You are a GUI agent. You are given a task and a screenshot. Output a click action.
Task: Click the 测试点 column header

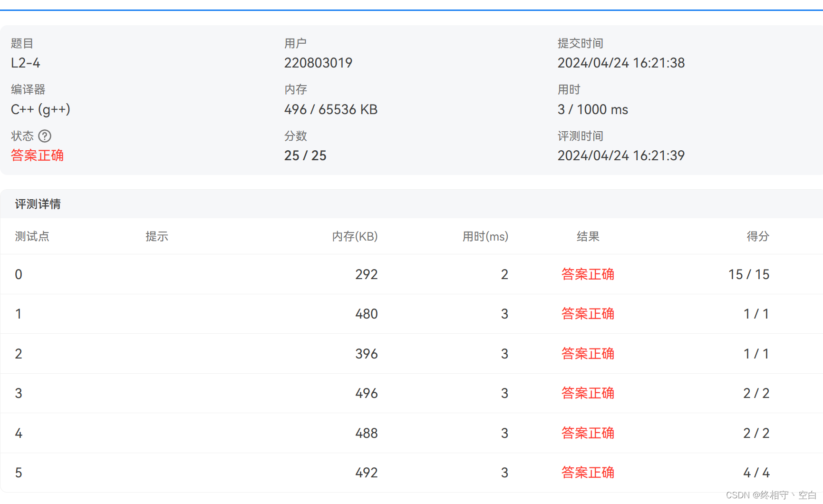(32, 236)
